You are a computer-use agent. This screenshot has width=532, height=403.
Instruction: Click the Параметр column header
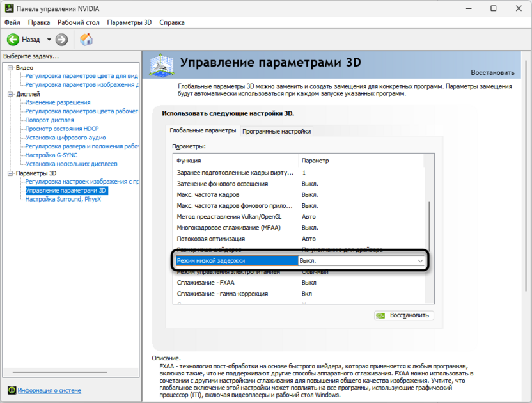(x=361, y=161)
